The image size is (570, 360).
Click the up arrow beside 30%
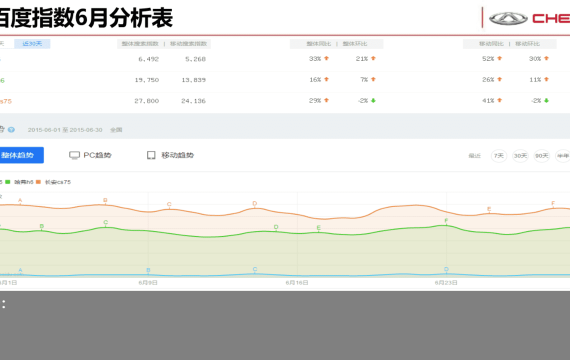tap(546, 58)
